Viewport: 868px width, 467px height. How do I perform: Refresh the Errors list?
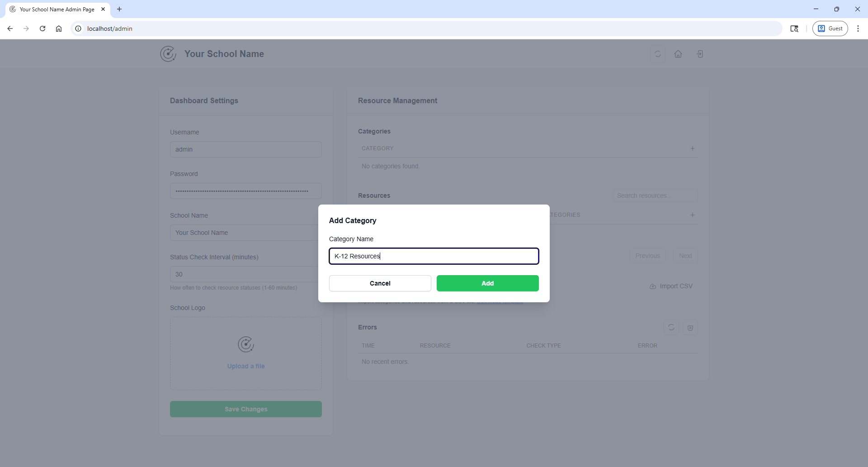(671, 327)
